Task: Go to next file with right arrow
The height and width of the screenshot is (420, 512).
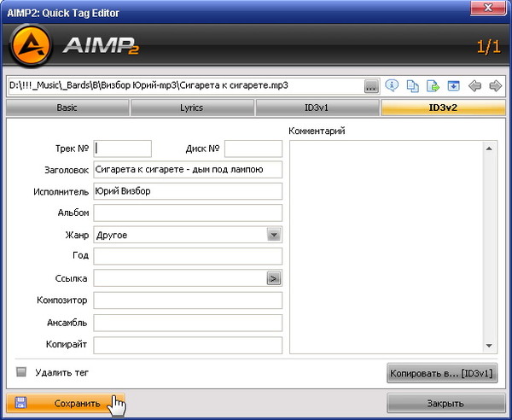Action: 495,86
